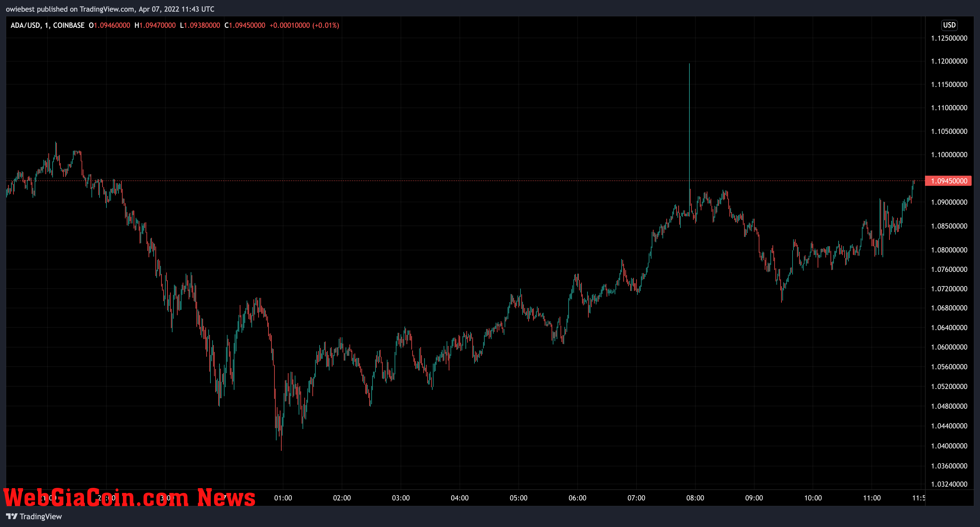980x527 pixels.
Task: Click the low value L1.09380000
Action: point(200,25)
